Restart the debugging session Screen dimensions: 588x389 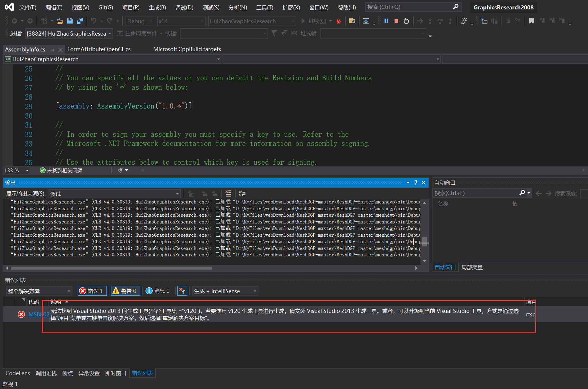[406, 21]
